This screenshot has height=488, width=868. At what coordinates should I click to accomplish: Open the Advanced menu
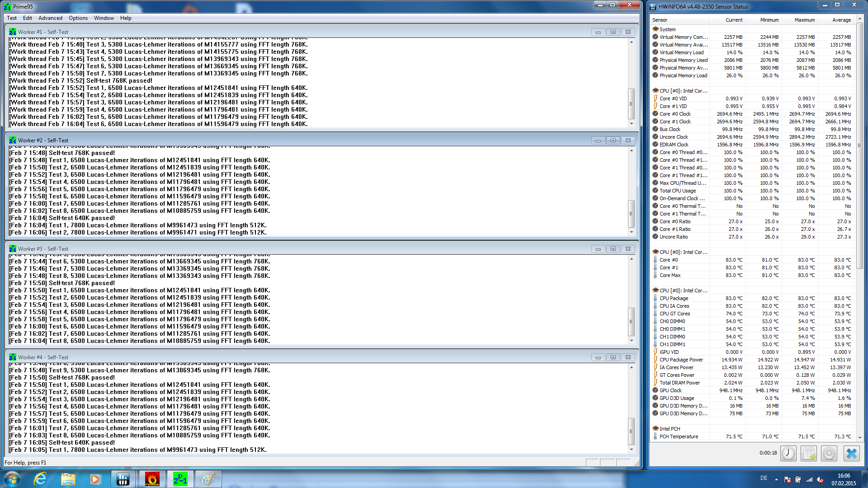(x=50, y=18)
